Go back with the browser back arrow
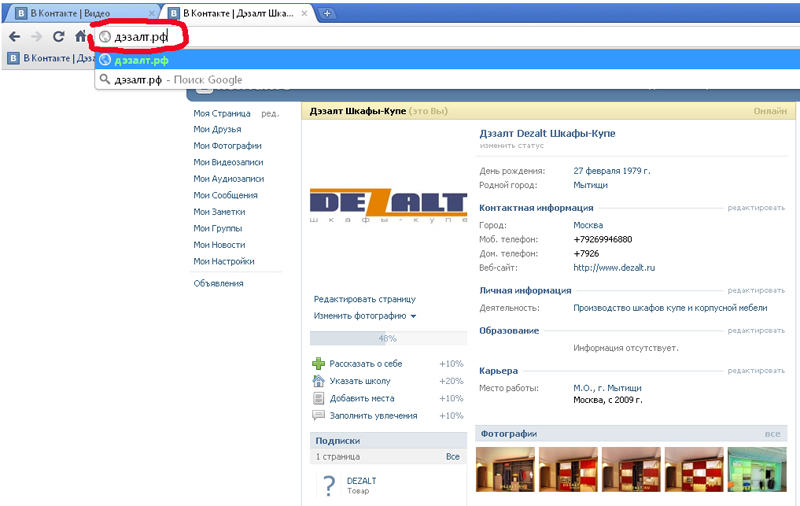 (15, 37)
